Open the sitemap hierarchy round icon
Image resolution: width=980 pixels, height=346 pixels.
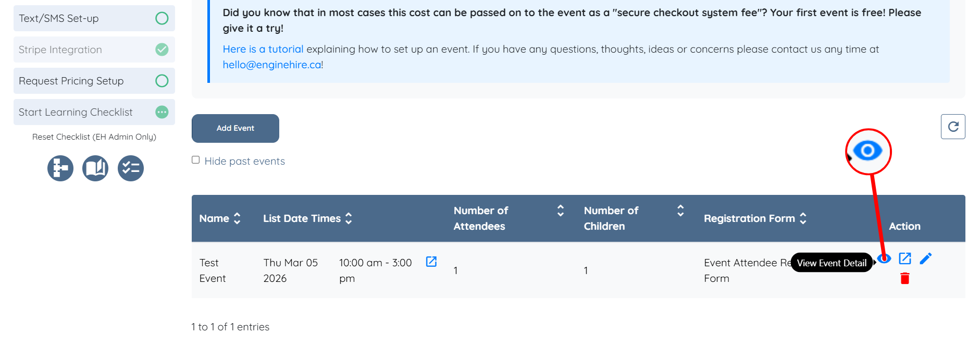[x=60, y=168]
